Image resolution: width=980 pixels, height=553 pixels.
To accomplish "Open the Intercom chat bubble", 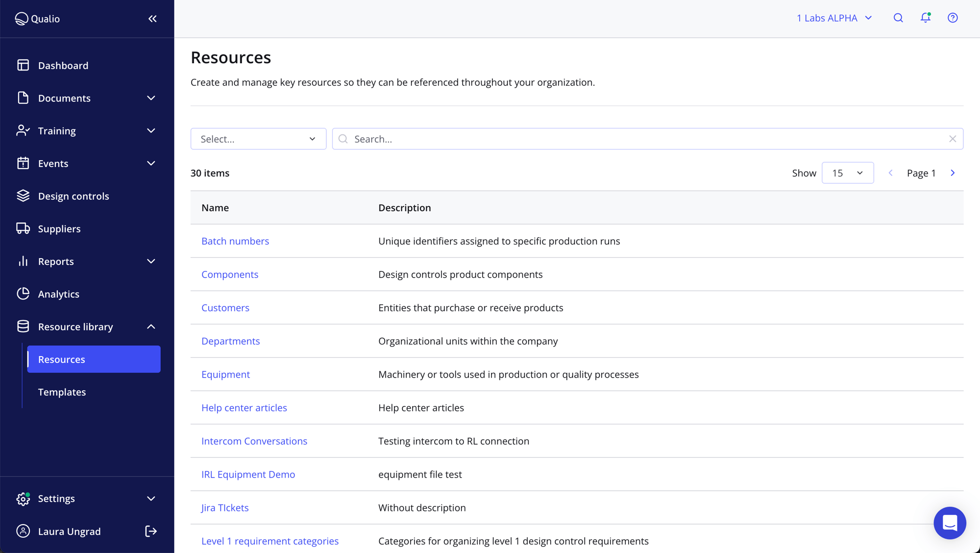I will click(x=950, y=523).
